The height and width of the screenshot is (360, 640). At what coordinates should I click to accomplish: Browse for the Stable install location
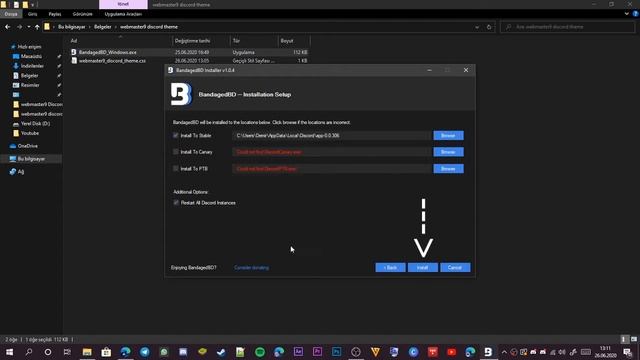coord(448,136)
